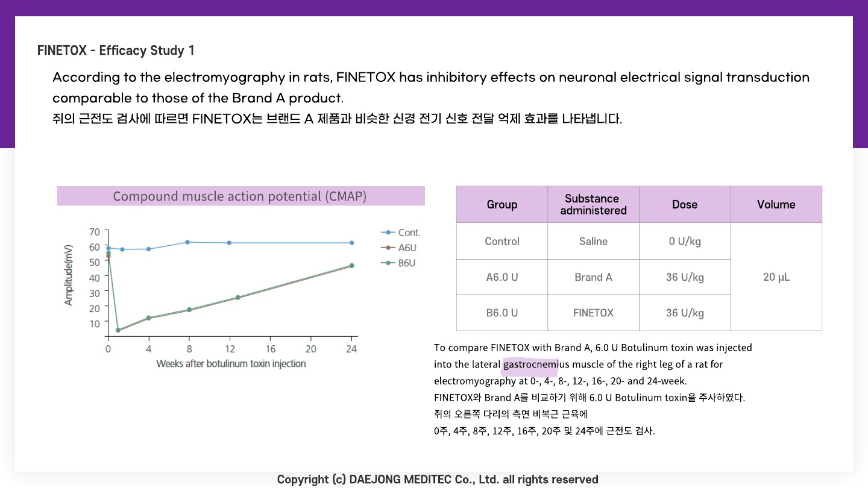
Task: Click the 'Group' table header
Action: [502, 205]
